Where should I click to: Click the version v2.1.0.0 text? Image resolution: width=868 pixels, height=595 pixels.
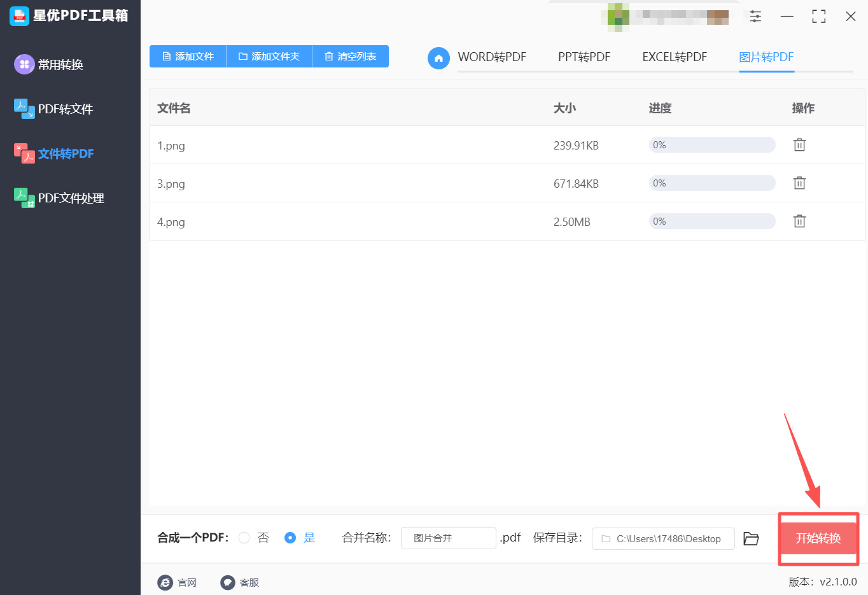point(823,582)
